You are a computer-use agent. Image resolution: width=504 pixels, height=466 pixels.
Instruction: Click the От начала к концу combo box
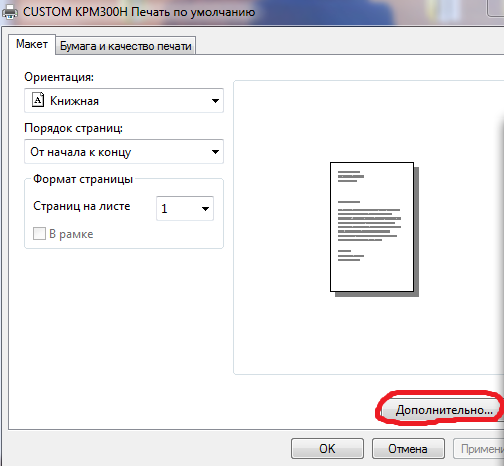(124, 152)
